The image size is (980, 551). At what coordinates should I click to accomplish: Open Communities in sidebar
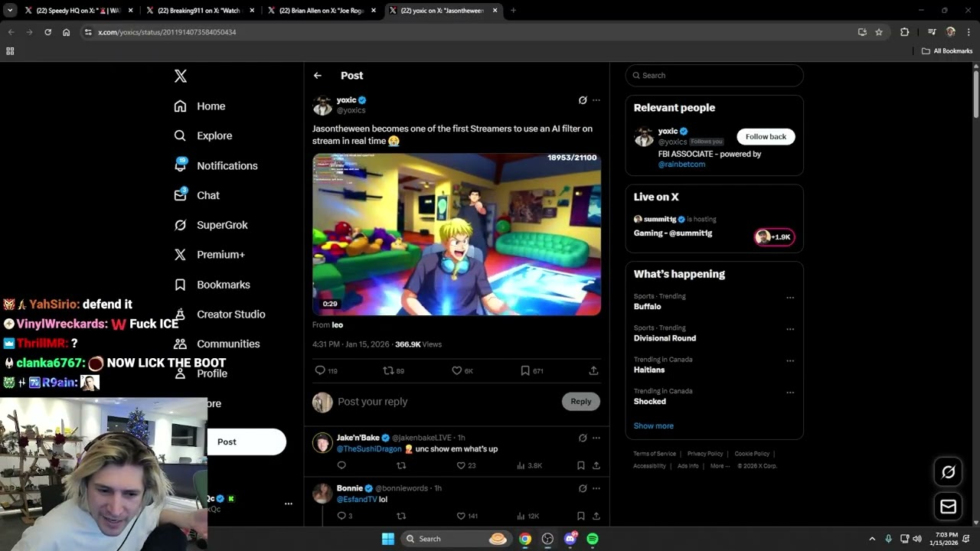tap(217, 344)
